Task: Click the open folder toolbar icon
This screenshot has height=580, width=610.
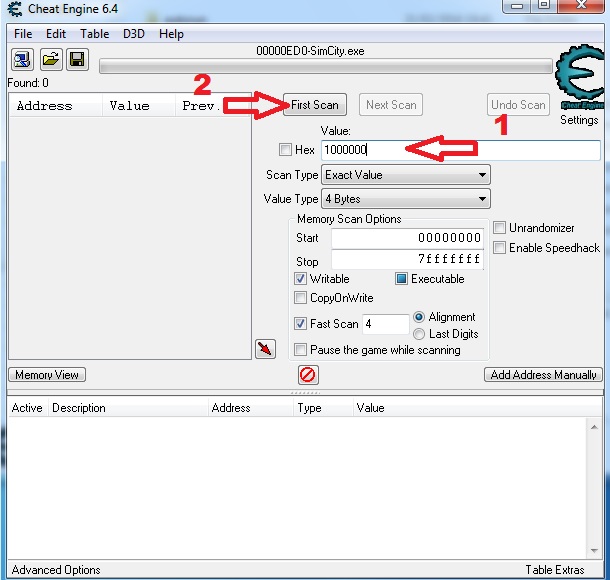Action: (x=51, y=60)
